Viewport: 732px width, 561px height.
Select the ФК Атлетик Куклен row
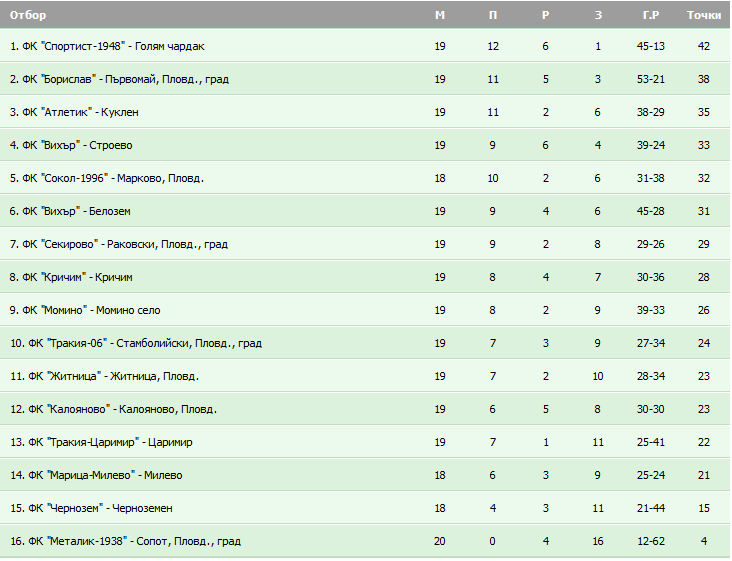[x=365, y=112]
